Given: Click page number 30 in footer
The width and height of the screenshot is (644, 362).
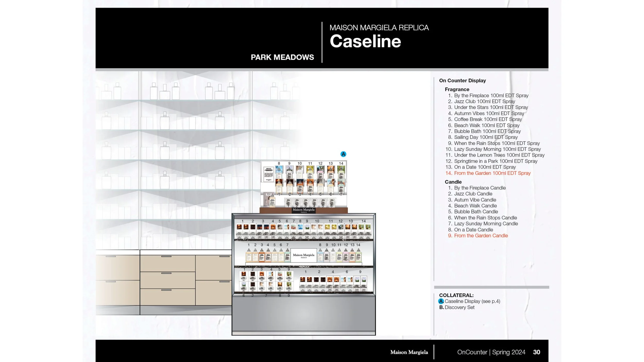Looking at the screenshot, I should click(536, 352).
